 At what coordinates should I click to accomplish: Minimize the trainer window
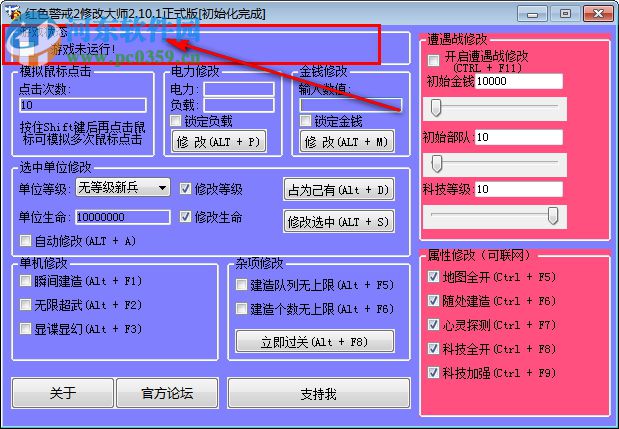tap(532, 14)
